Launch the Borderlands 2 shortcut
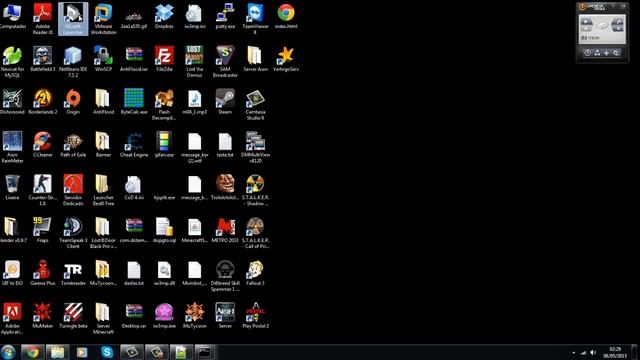Viewport: 640px width, 360px height. click(42, 102)
